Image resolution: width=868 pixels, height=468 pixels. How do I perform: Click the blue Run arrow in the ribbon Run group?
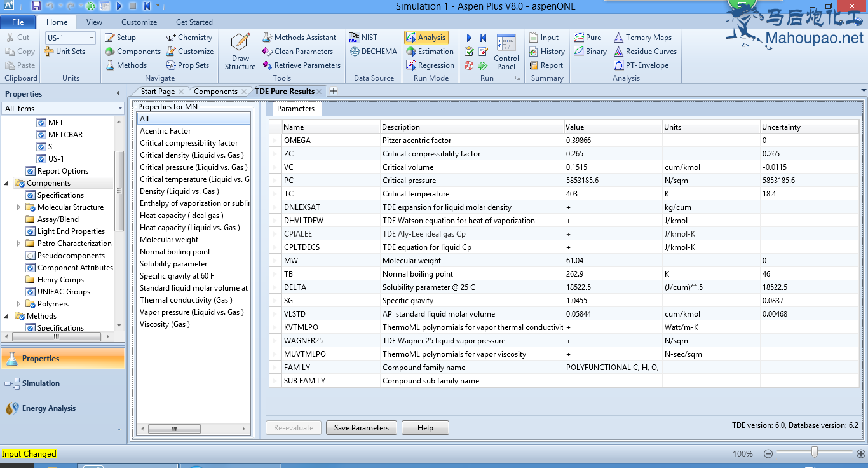click(x=470, y=38)
